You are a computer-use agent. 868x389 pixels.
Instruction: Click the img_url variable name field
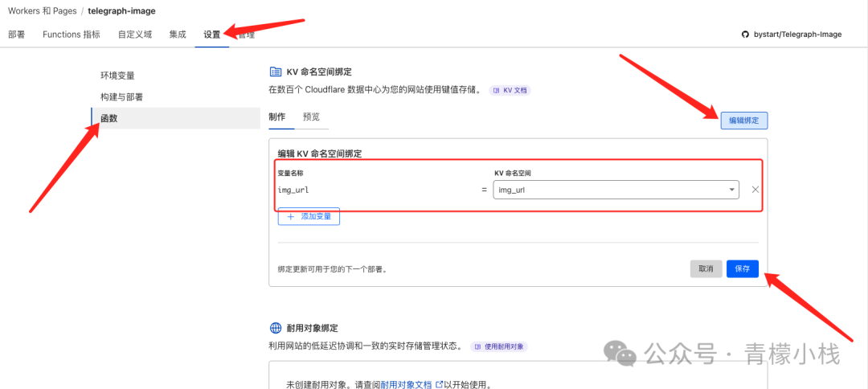(293, 190)
